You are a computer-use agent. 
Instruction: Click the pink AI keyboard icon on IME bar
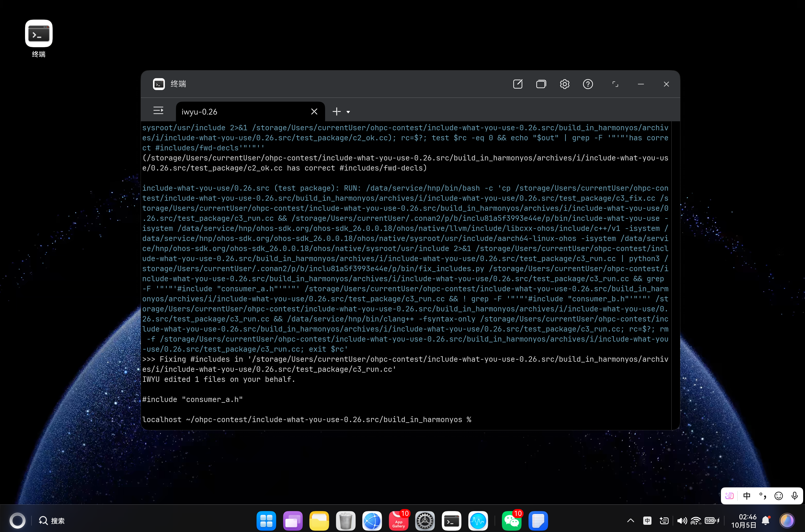coord(729,496)
